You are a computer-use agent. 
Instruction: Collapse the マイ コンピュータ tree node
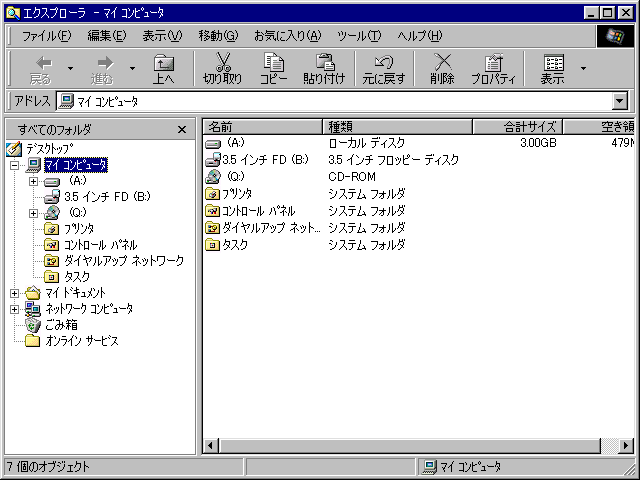click(14, 165)
